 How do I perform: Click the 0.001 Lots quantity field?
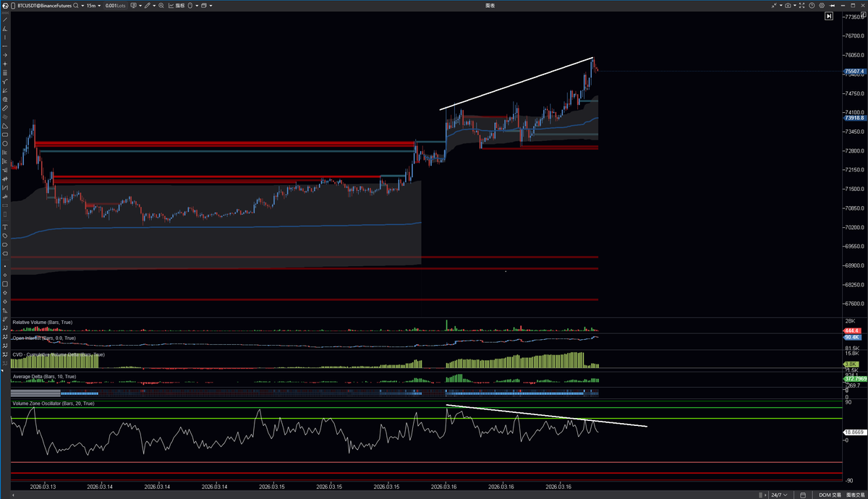[x=115, y=5]
